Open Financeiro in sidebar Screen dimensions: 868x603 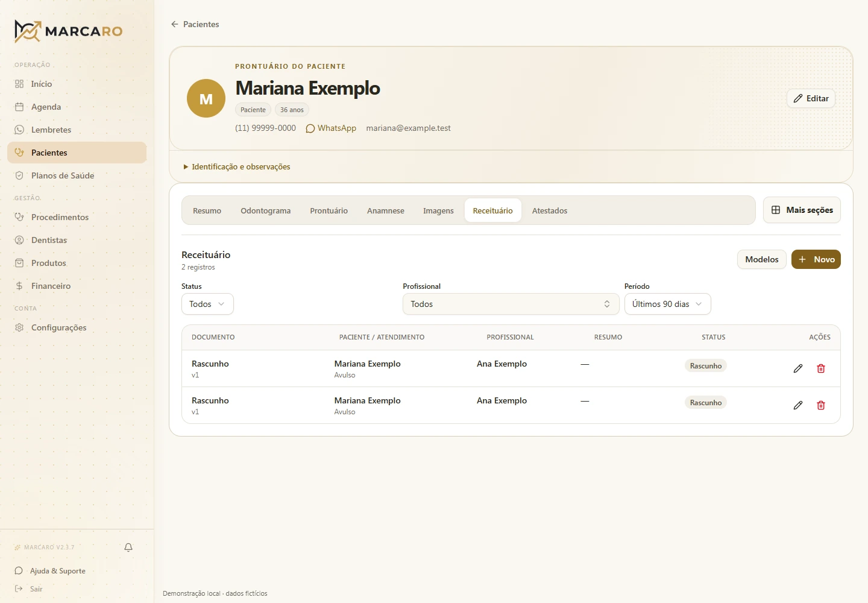coord(77,286)
